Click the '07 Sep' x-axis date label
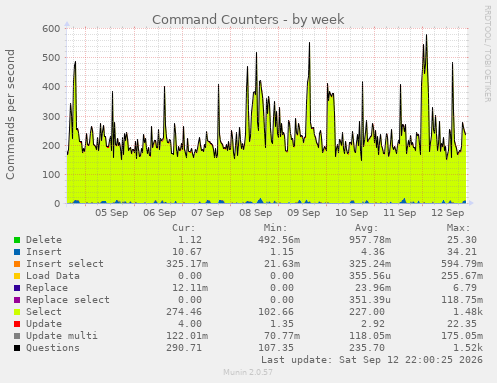Image resolution: width=497 pixels, height=383 pixels. (208, 213)
